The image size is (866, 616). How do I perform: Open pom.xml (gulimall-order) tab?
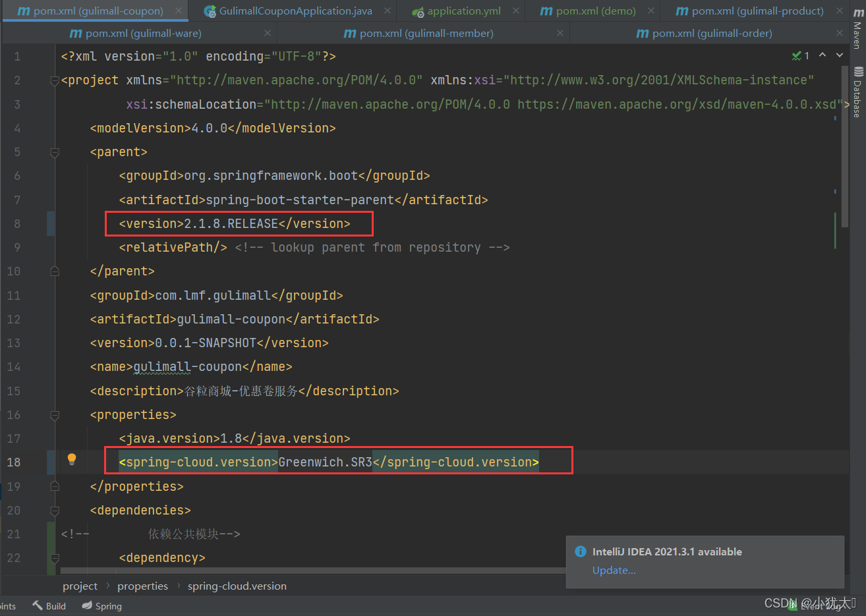coord(712,33)
